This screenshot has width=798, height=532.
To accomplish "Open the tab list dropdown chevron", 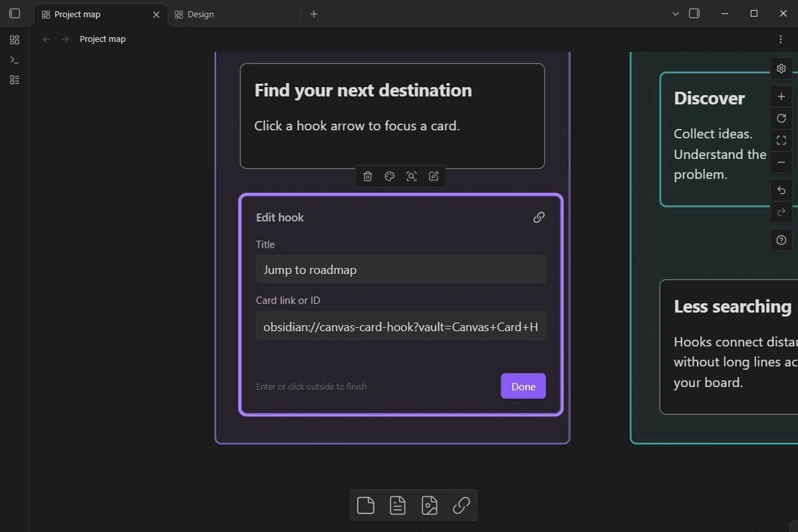I will pyautogui.click(x=676, y=14).
